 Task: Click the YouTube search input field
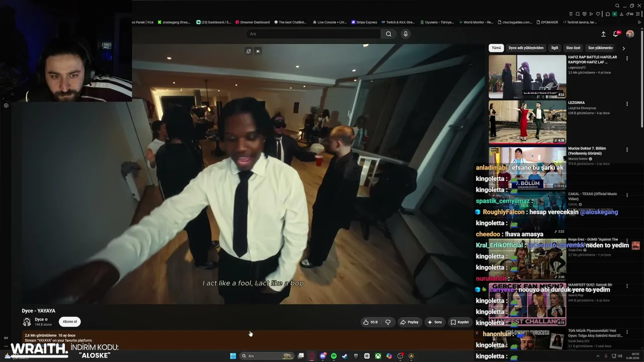pyautogui.click(x=313, y=34)
